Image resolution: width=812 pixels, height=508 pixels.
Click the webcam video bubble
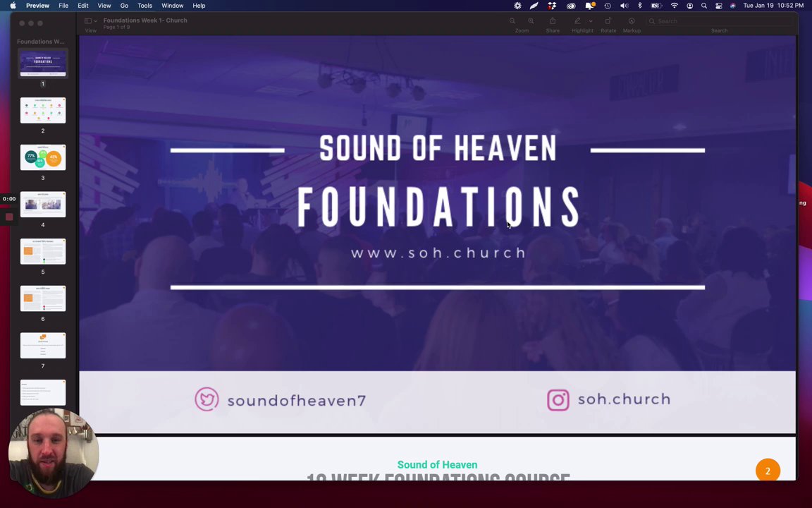point(54,452)
